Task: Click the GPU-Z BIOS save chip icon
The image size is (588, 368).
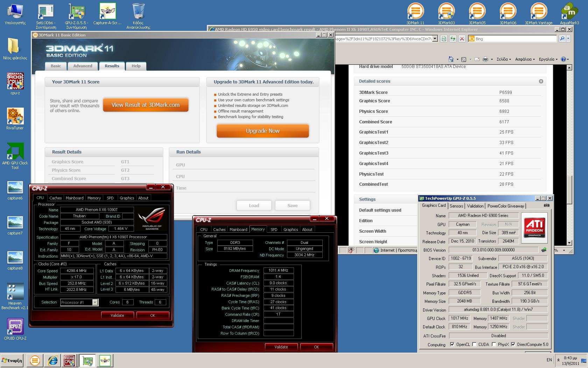Action: [544, 250]
